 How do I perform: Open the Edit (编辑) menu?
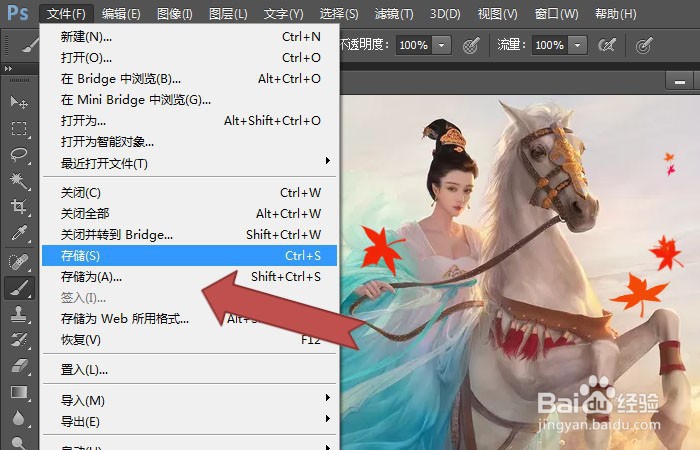click(121, 14)
